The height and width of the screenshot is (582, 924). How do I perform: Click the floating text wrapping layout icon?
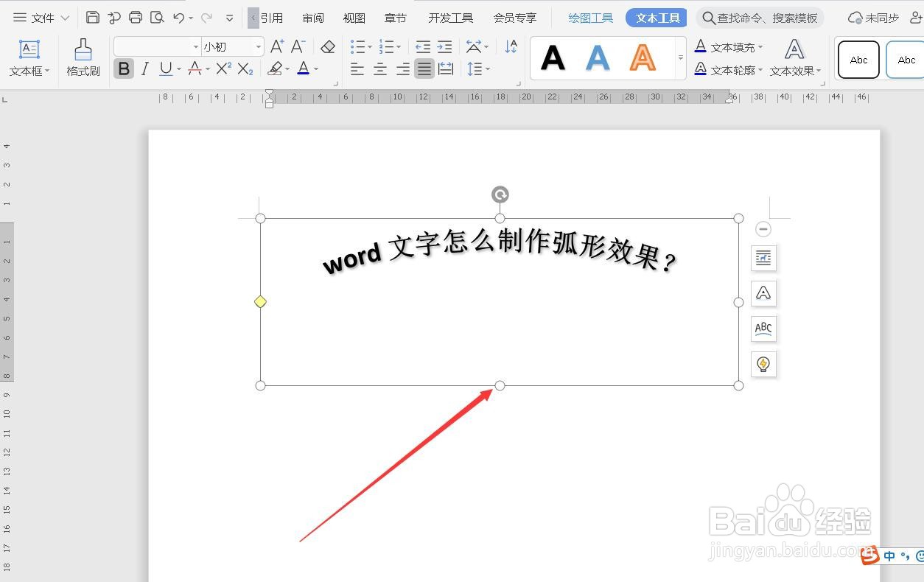[763, 258]
